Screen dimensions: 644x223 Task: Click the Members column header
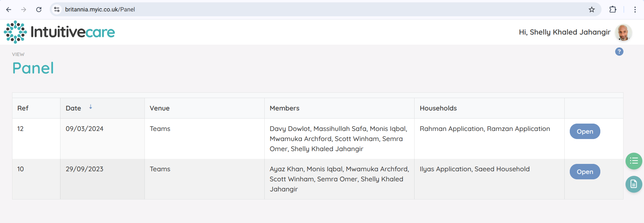click(x=284, y=108)
